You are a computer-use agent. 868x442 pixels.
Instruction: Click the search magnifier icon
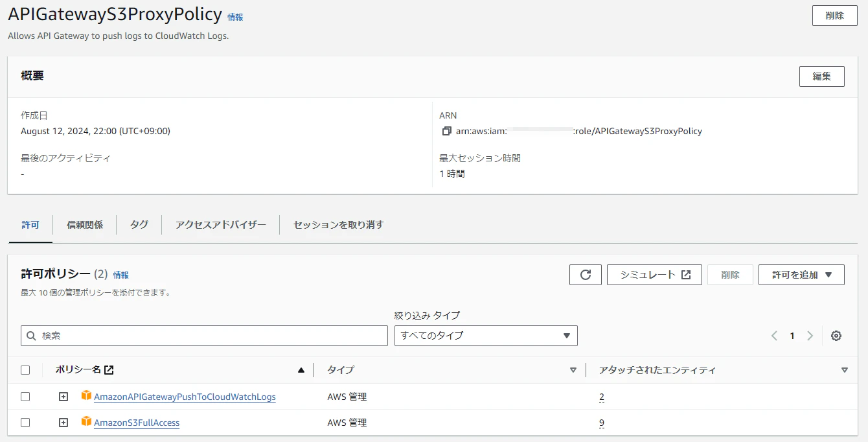(x=32, y=336)
